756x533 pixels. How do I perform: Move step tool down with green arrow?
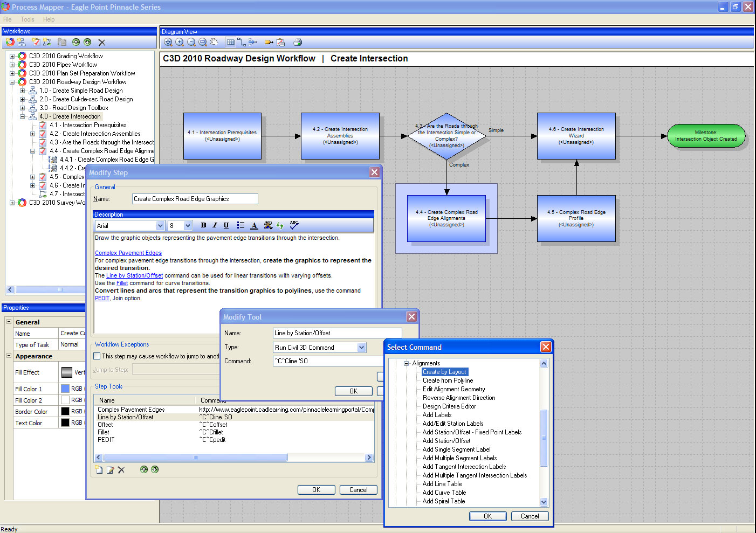(x=155, y=469)
